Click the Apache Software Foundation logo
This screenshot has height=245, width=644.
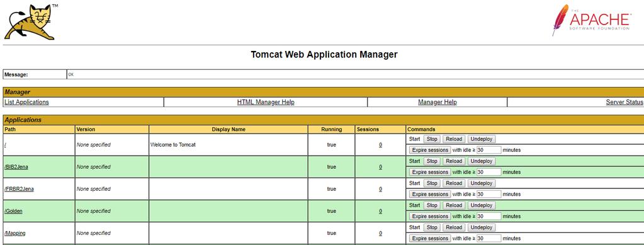coord(592,21)
